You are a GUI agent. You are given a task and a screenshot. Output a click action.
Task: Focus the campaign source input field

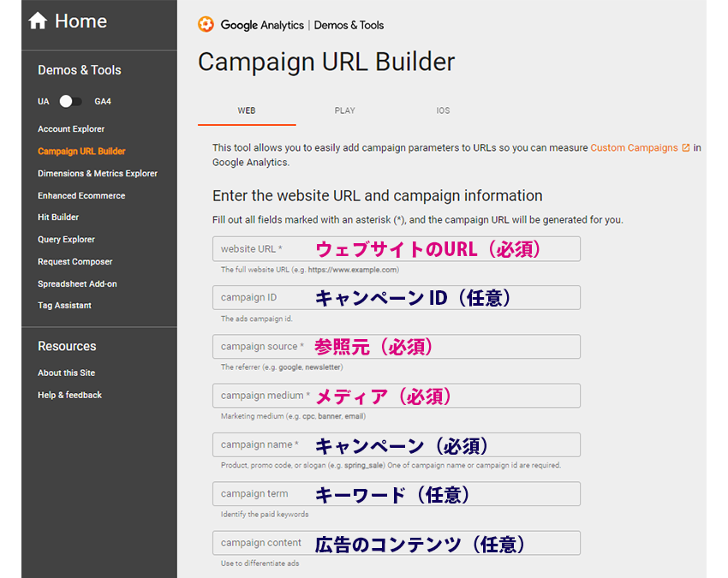click(x=397, y=346)
